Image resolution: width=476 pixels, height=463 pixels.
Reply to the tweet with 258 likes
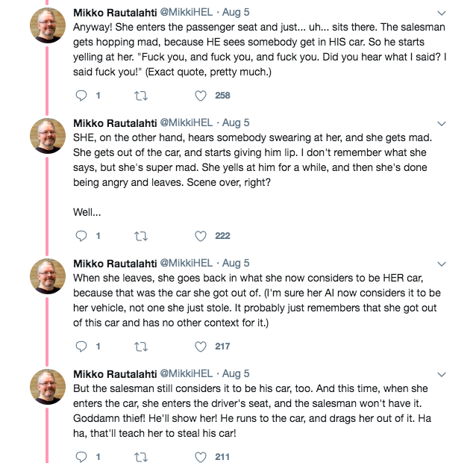click(x=82, y=96)
